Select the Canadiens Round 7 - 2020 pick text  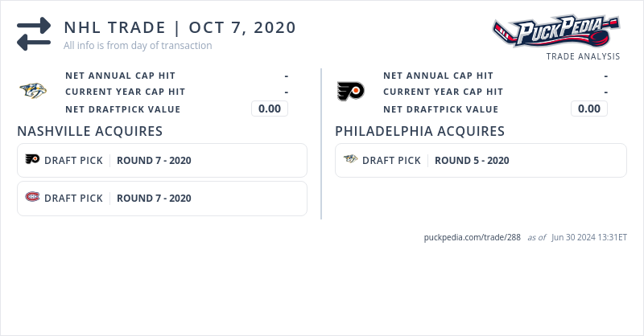tap(154, 198)
